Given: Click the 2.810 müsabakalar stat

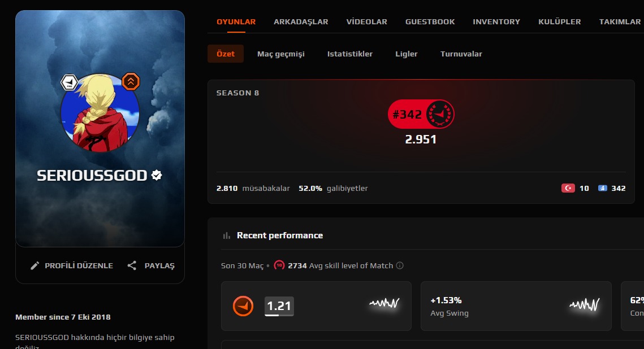Looking at the screenshot, I should [253, 188].
